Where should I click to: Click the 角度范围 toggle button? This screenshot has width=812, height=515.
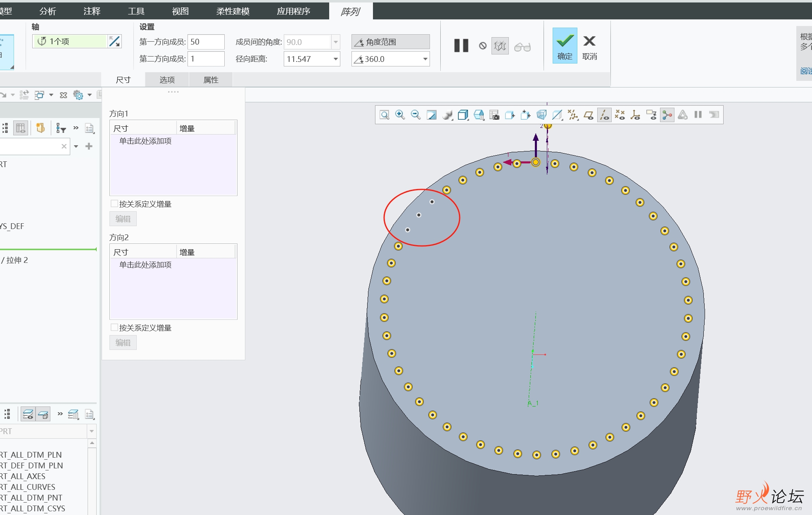pos(390,42)
